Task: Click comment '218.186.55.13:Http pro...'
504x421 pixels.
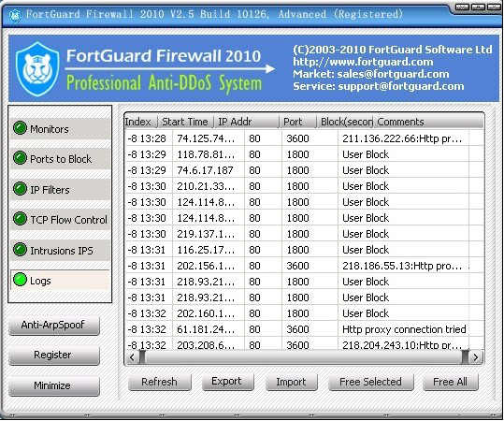Action: [x=402, y=266]
